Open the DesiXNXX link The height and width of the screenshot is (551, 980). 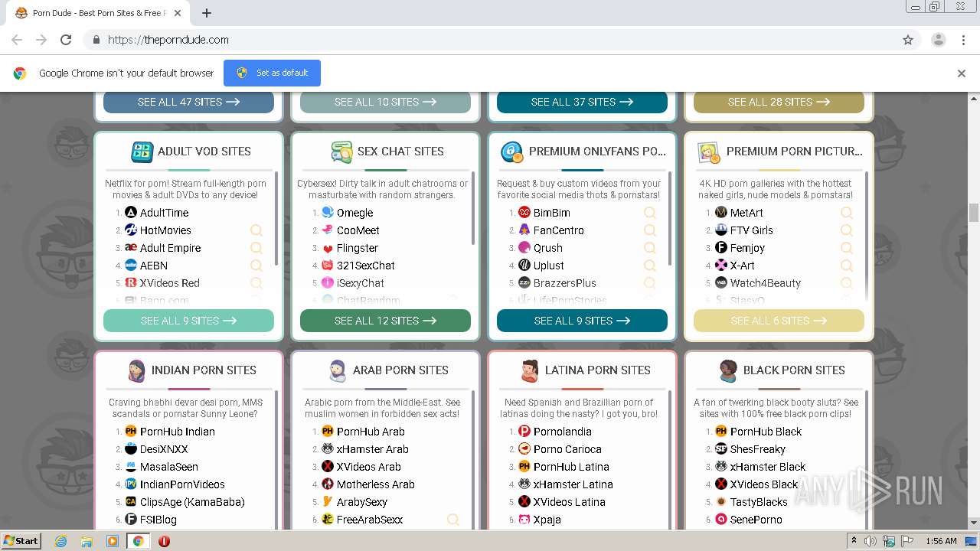tap(164, 449)
